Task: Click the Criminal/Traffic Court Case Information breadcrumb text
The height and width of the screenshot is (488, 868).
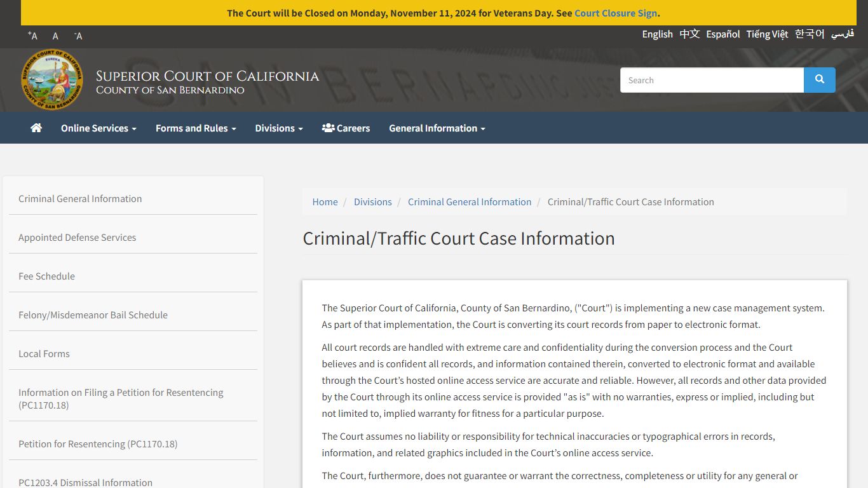Action: click(x=631, y=201)
